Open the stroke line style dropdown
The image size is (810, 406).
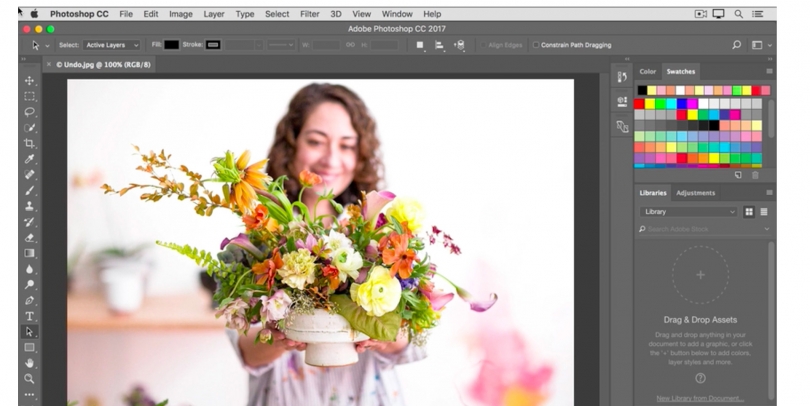(x=281, y=45)
